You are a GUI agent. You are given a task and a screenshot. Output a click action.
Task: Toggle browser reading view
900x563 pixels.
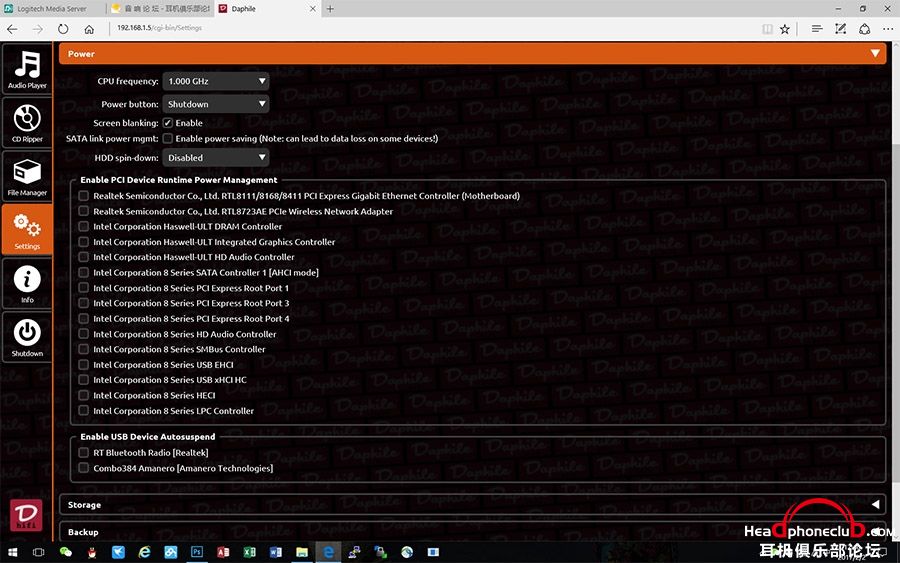(x=767, y=29)
